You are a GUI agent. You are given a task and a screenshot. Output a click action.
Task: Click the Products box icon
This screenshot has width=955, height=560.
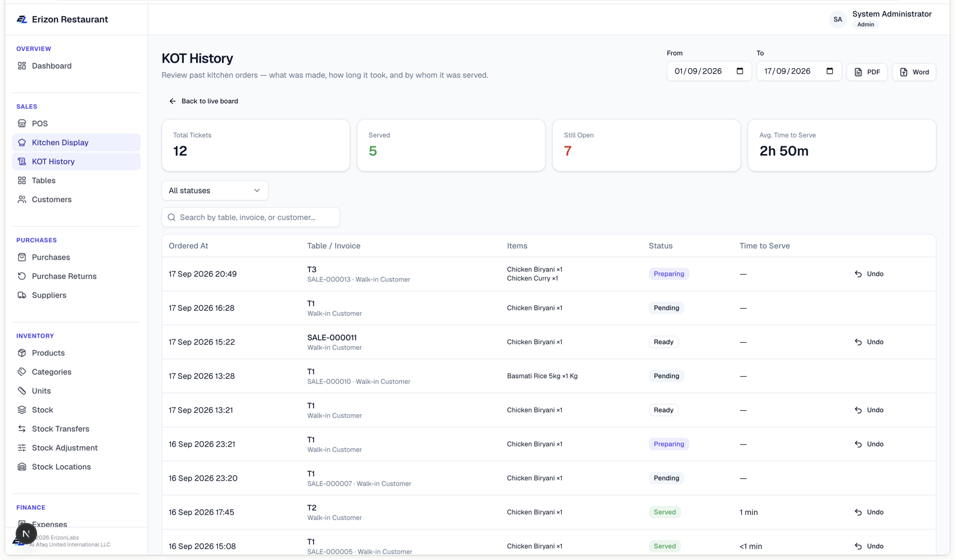[x=22, y=353]
